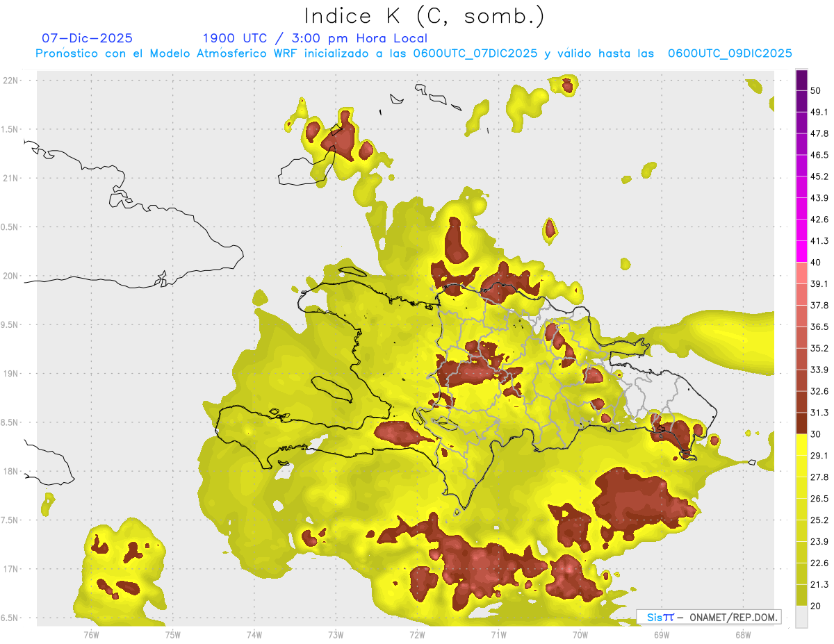
Task: Click the "75W" longitude label
Action: coord(172,634)
